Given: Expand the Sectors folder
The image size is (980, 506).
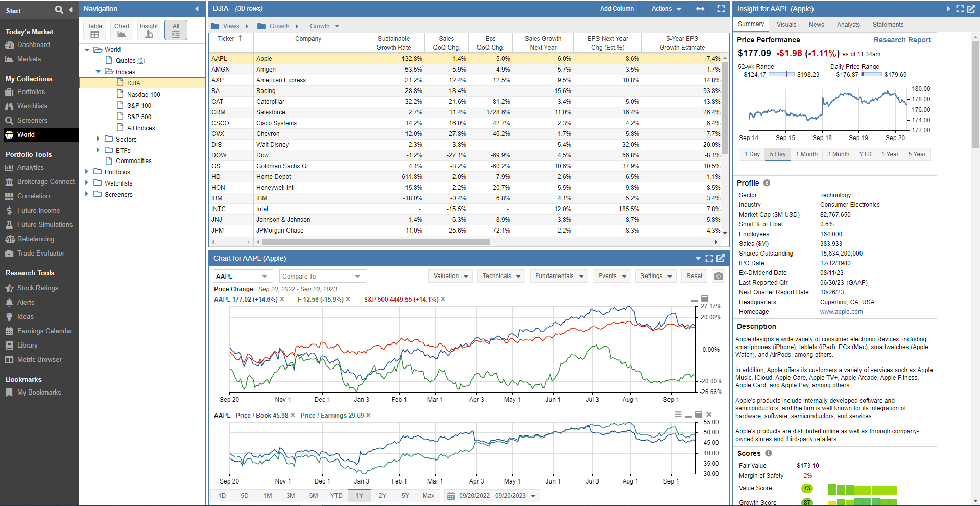Looking at the screenshot, I should click(98, 139).
